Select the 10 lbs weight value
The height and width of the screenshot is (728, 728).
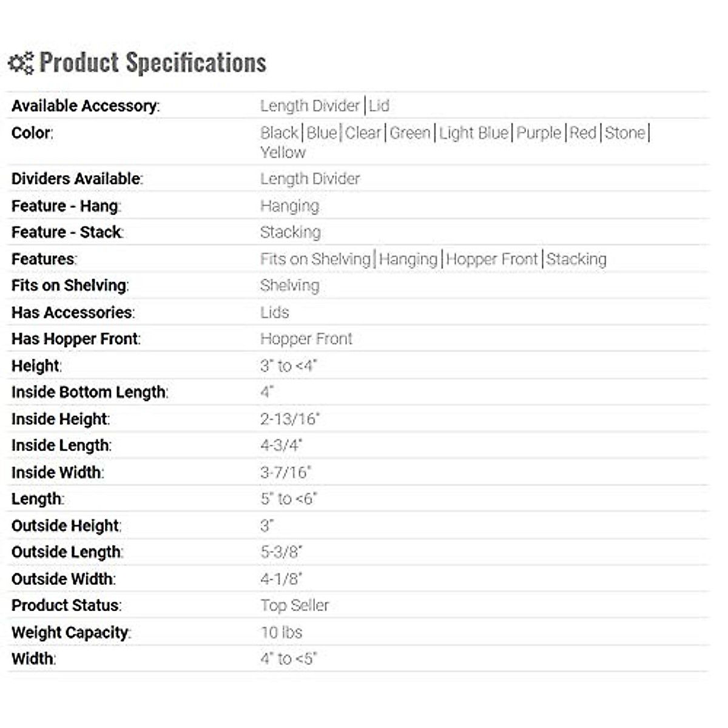281,633
